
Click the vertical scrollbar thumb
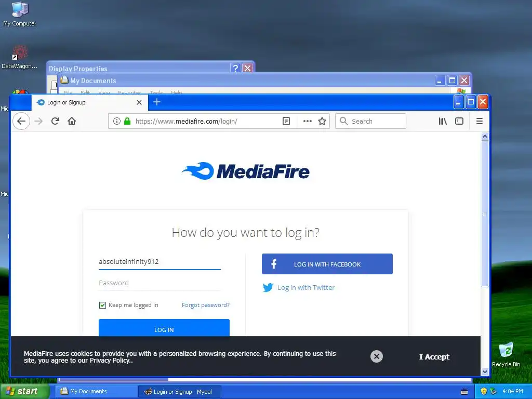point(485,214)
